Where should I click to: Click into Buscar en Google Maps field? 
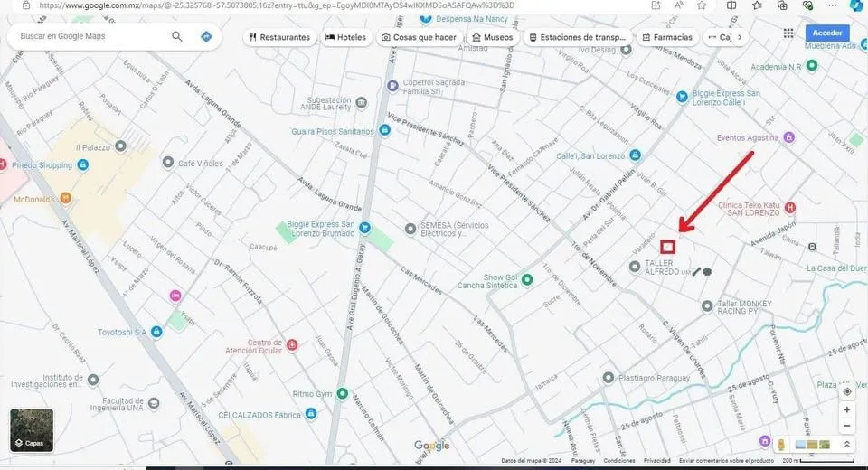[x=91, y=36]
